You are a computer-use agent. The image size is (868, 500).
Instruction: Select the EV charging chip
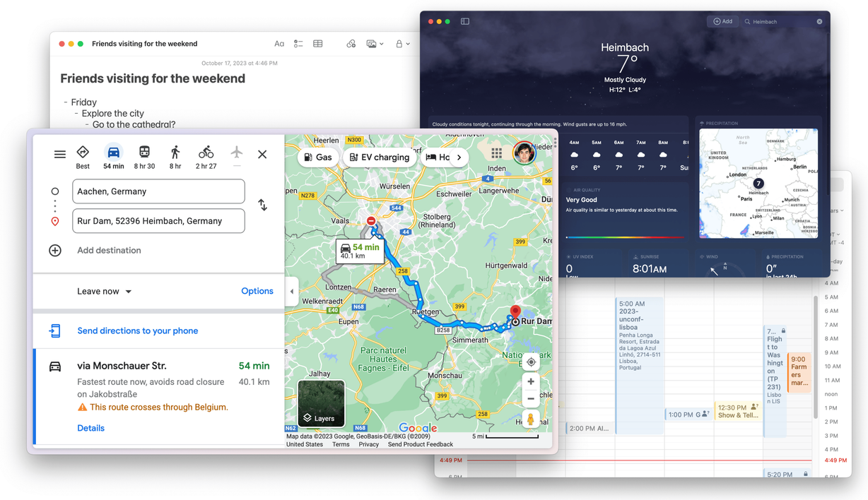pyautogui.click(x=380, y=157)
